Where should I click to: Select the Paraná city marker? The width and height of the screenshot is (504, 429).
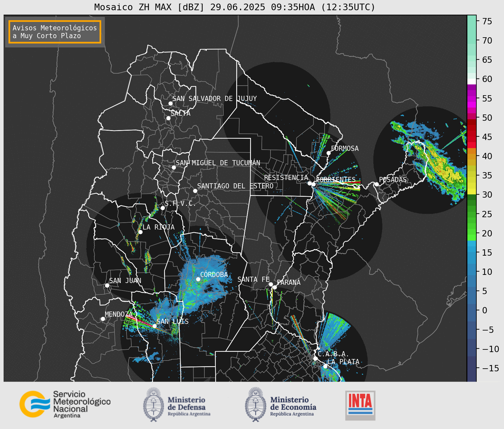click(275, 288)
